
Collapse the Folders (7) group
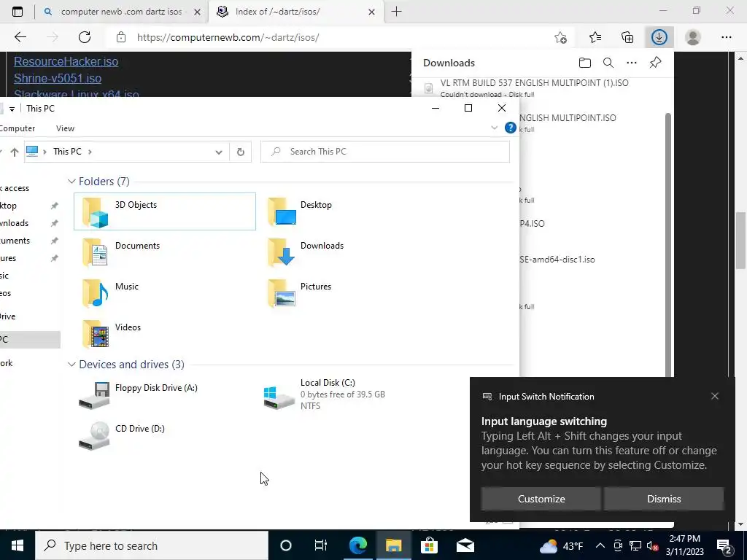71,182
